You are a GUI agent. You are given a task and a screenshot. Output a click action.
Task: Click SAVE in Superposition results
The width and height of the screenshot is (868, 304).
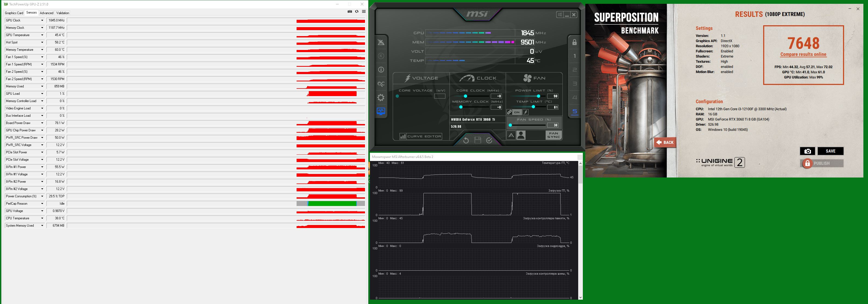(830, 151)
